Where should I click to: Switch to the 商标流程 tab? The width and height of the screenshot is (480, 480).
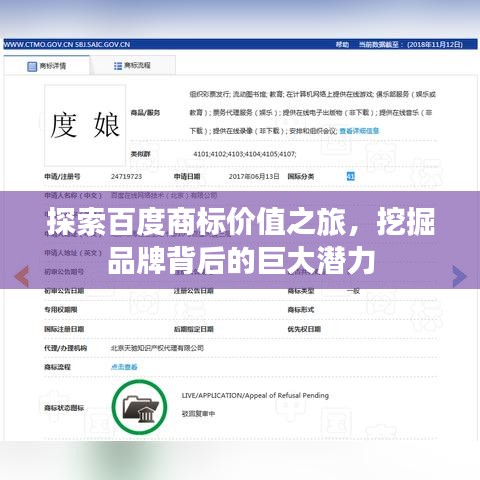point(133,66)
